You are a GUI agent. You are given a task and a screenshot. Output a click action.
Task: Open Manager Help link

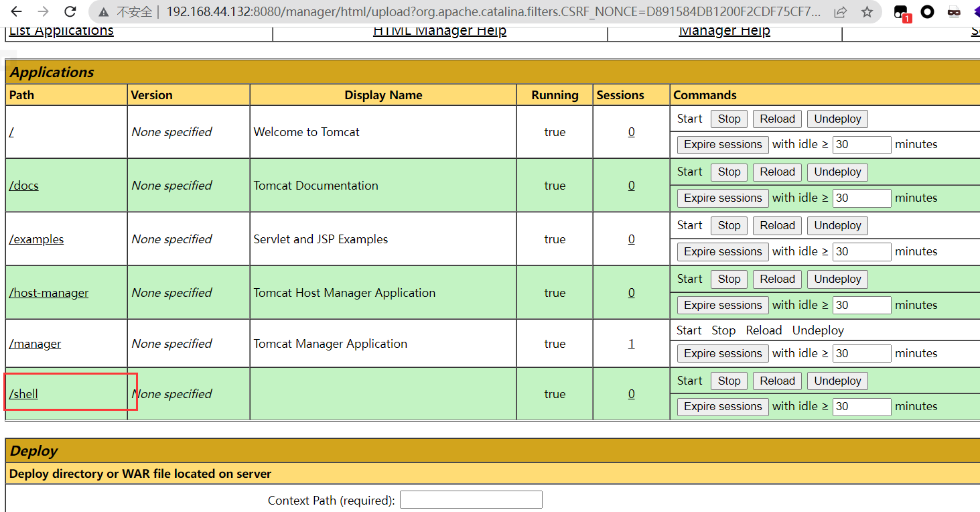pyautogui.click(x=724, y=31)
